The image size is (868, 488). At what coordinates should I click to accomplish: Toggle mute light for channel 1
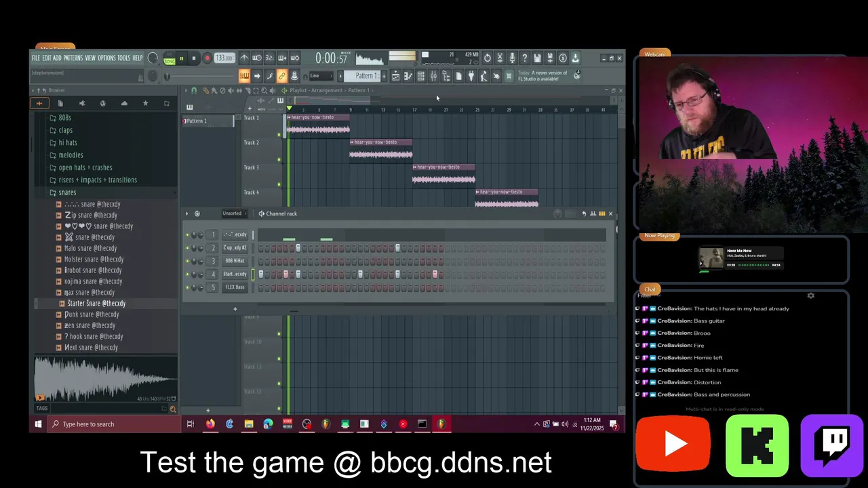pos(187,235)
